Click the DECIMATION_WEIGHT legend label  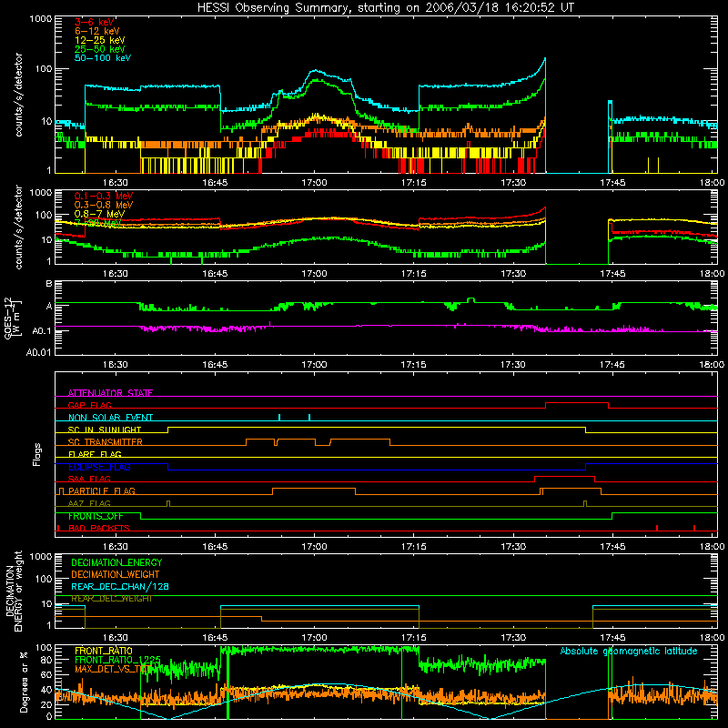click(116, 574)
